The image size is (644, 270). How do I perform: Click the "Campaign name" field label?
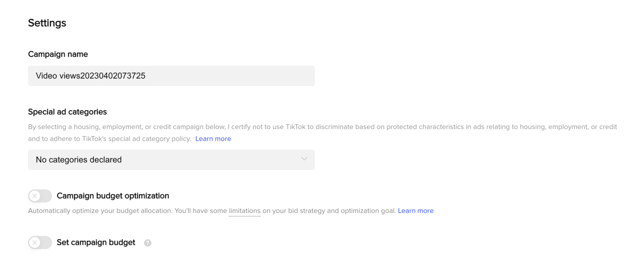(x=58, y=54)
